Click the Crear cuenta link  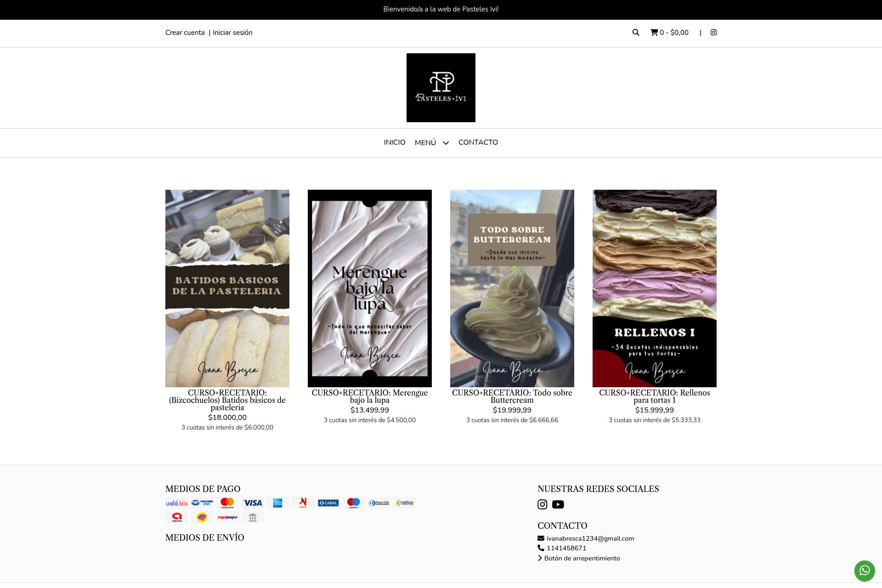[185, 33]
